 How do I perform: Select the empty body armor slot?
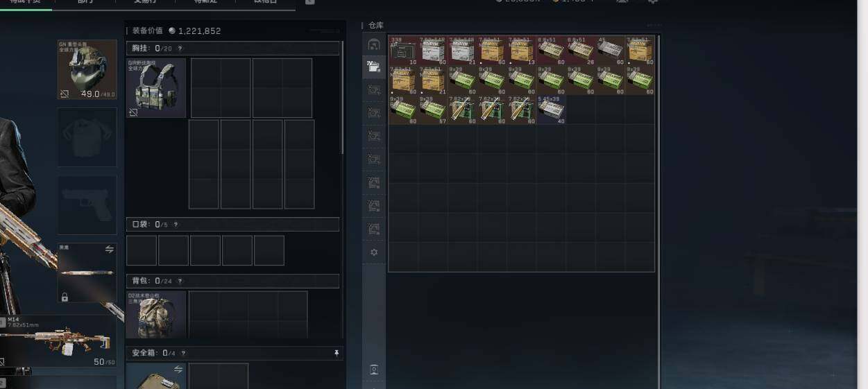tap(87, 137)
